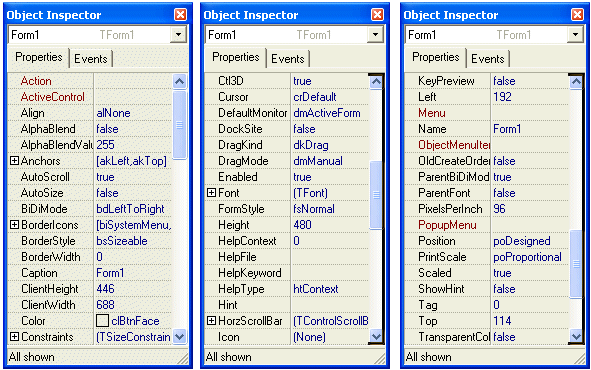Click the clBtnFace color swatch box

[103, 321]
